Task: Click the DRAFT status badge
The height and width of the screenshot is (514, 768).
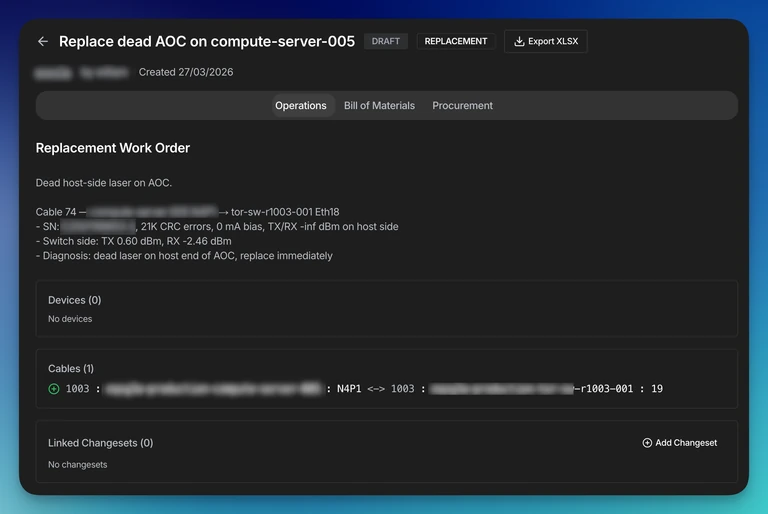Action: [385, 42]
